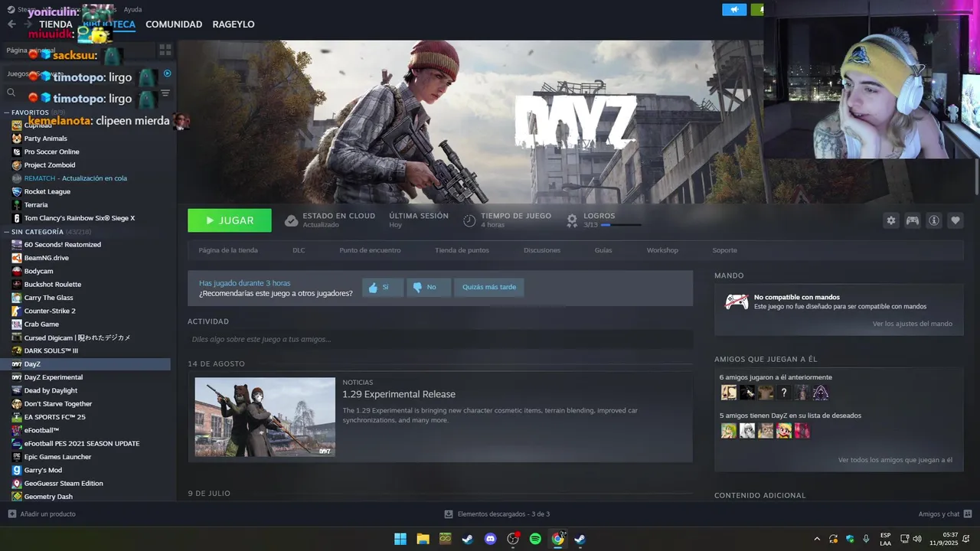980x551 pixels.
Task: Select Dead by Daylight in library
Action: [51, 390]
